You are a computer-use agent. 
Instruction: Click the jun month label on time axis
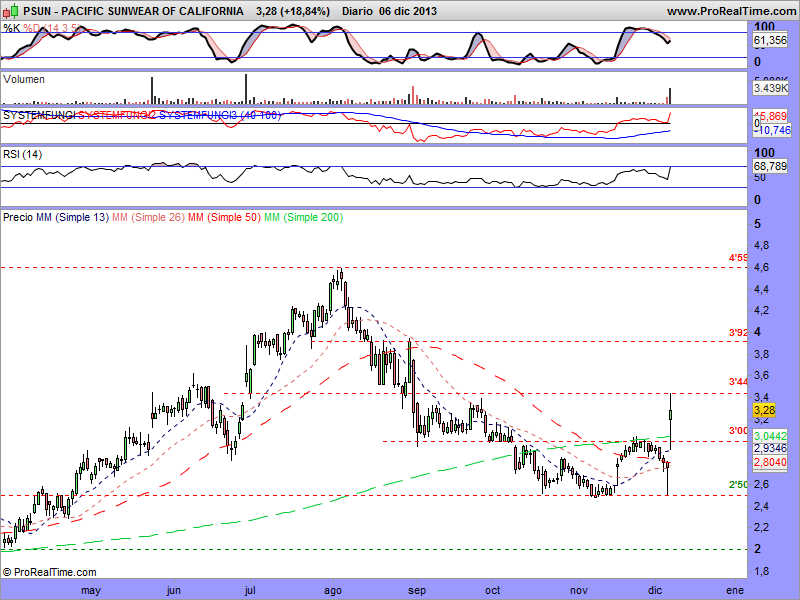click(173, 591)
